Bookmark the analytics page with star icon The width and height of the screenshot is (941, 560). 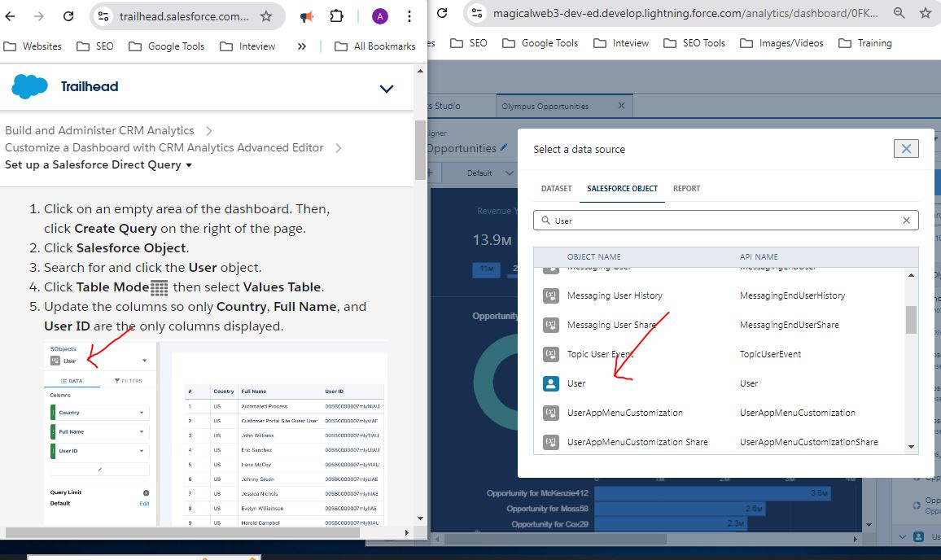coord(926,12)
